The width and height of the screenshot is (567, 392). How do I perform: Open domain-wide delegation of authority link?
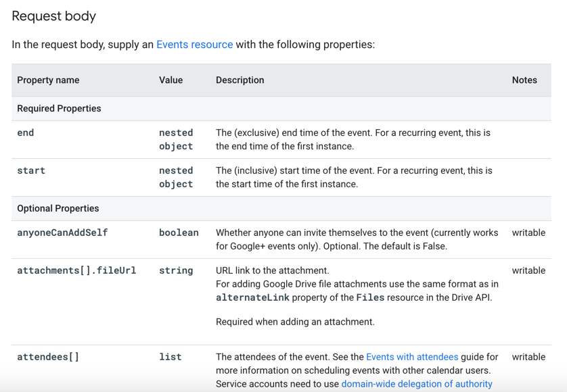[x=417, y=384]
